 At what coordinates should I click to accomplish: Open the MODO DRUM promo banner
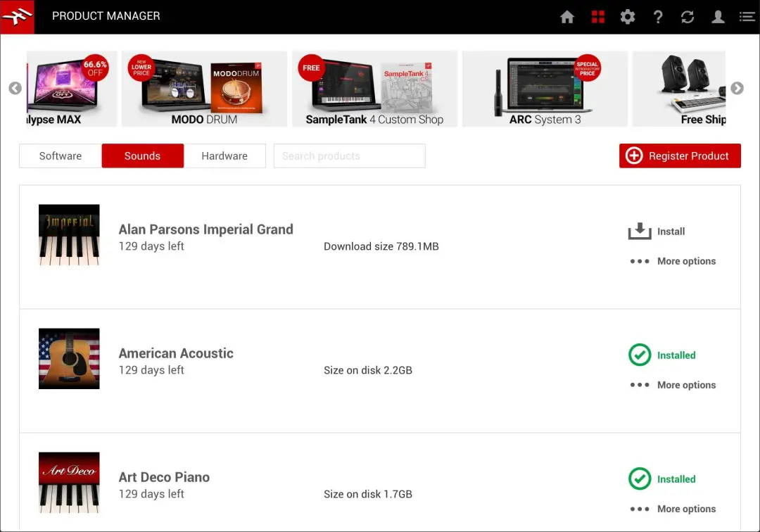(204, 89)
